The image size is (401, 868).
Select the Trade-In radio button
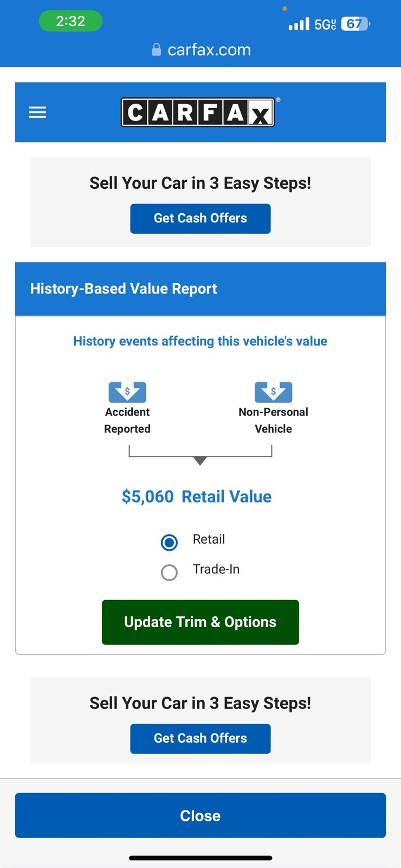169,572
